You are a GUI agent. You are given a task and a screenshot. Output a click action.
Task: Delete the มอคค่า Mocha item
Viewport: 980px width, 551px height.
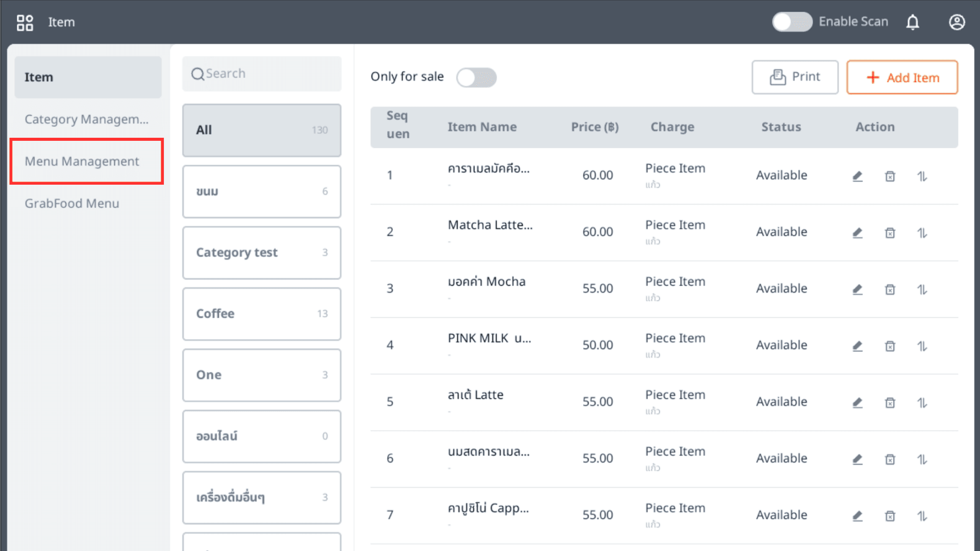tap(890, 290)
